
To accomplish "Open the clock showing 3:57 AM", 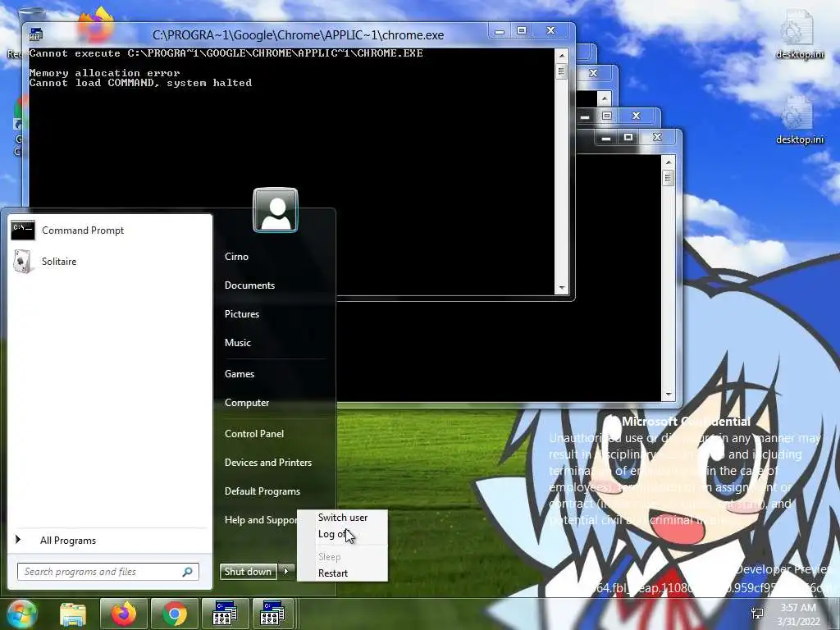I will tap(798, 614).
